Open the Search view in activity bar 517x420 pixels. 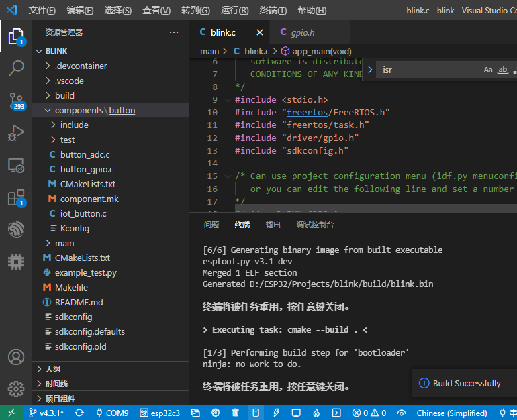click(16, 68)
